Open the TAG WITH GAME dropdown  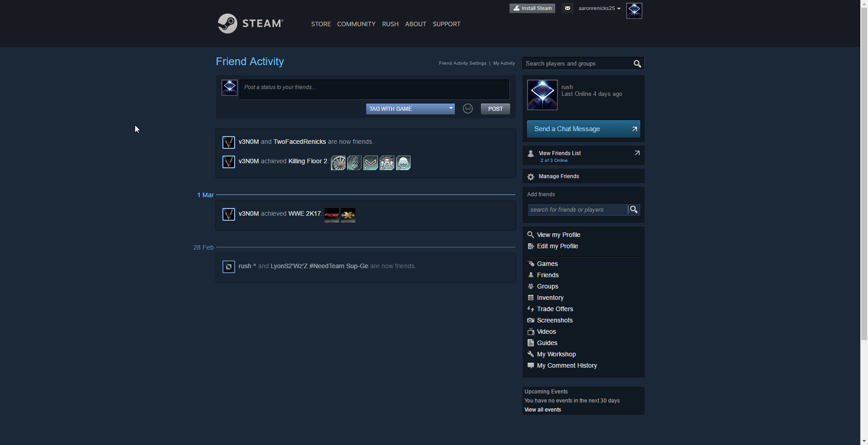tap(410, 109)
